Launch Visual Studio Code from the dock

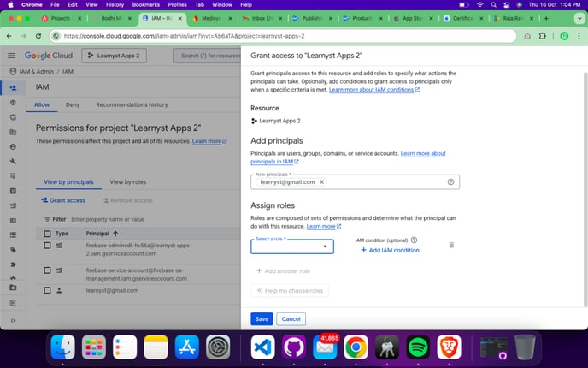(262, 347)
